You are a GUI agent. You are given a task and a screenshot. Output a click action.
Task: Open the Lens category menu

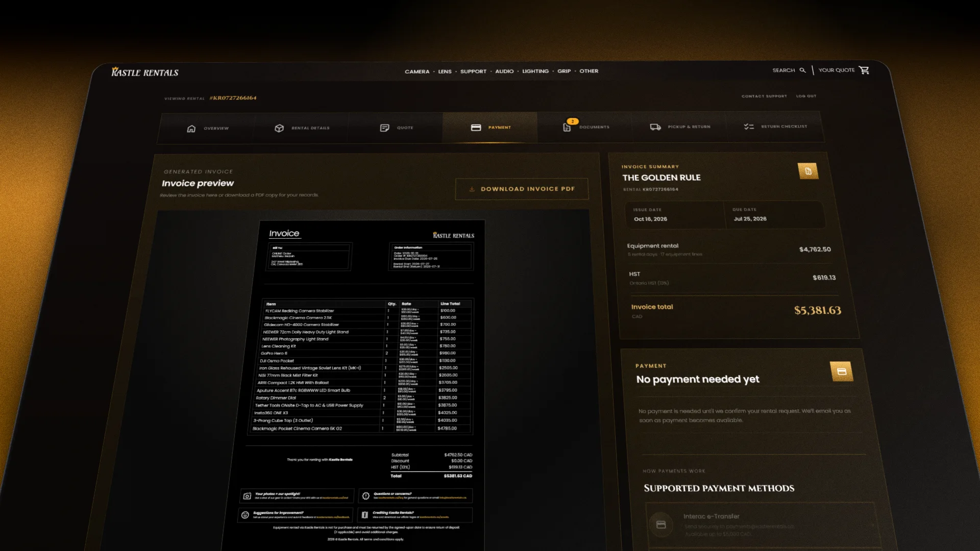click(x=445, y=72)
